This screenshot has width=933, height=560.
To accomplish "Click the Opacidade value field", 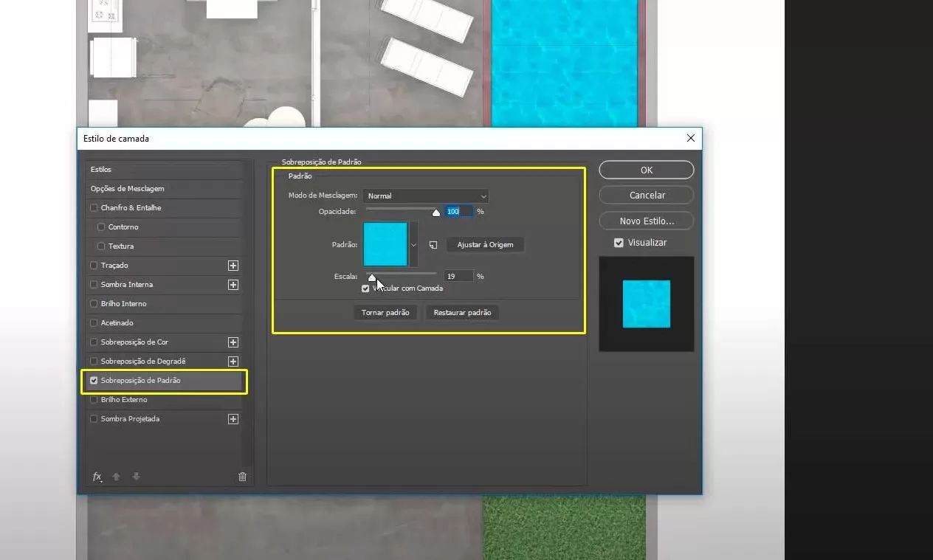I will coord(458,212).
